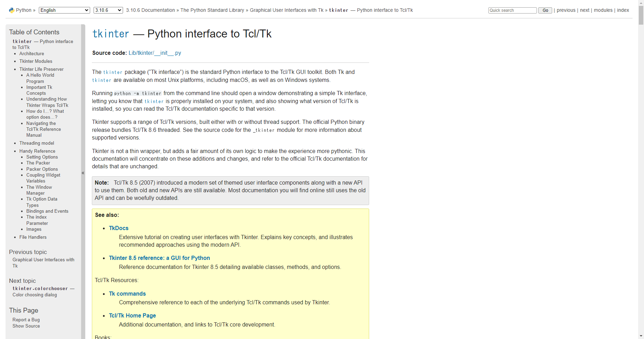Open the general index link
644x339 pixels.
click(x=623, y=10)
